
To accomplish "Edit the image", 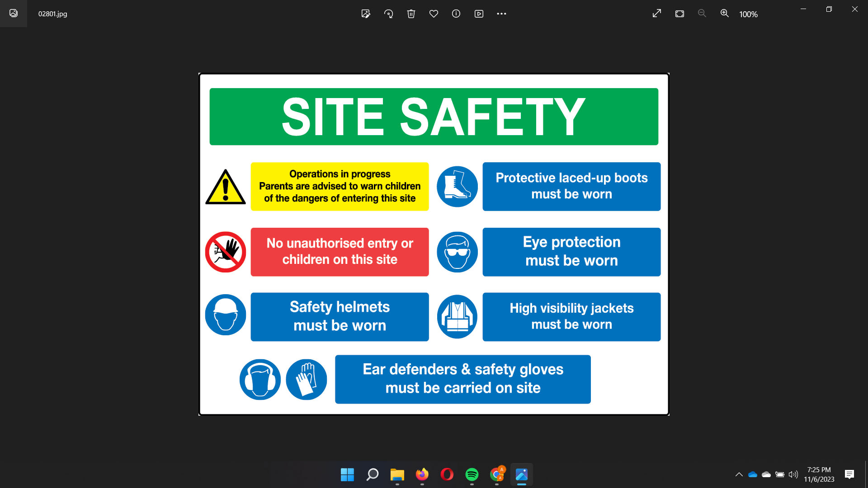I will click(x=366, y=14).
